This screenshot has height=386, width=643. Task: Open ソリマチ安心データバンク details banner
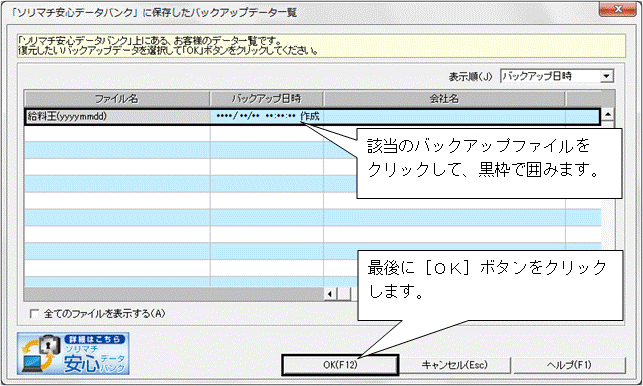[x=73, y=353]
